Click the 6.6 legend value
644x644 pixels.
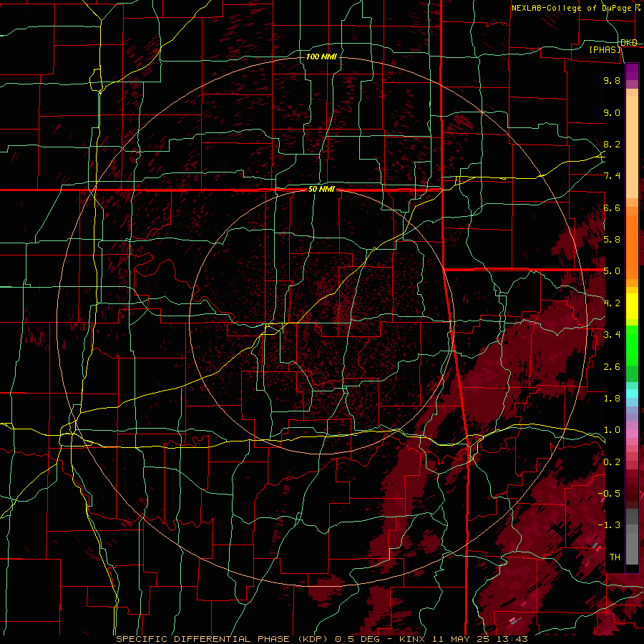[612, 208]
